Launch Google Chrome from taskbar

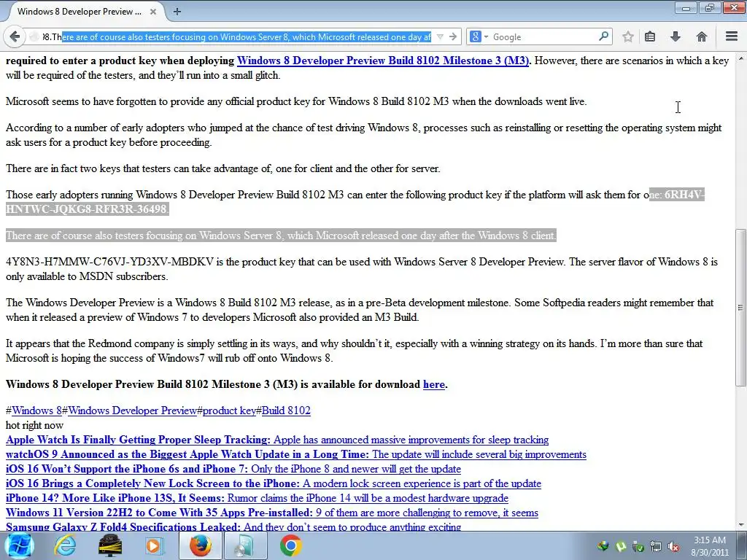pos(290,545)
